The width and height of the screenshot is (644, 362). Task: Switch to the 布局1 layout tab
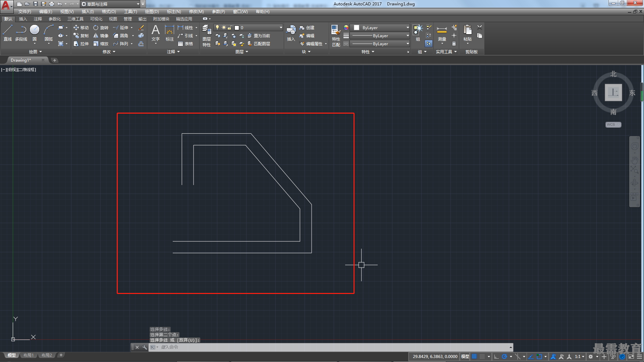tap(29, 355)
